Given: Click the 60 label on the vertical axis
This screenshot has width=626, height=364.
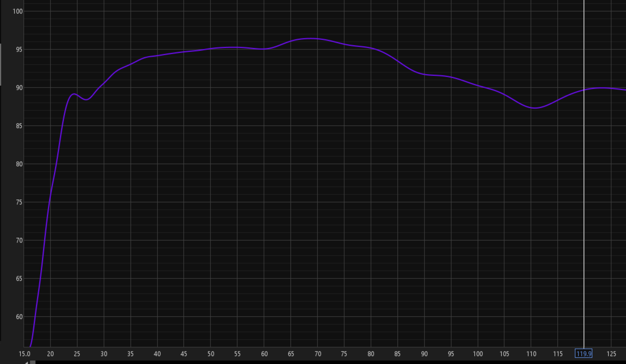Looking at the screenshot, I should [19, 317].
